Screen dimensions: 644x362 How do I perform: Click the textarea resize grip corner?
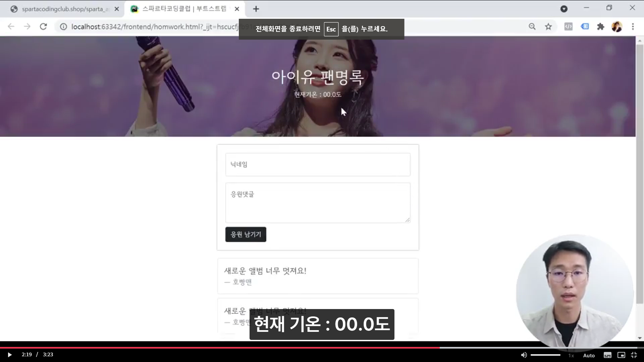tap(408, 220)
